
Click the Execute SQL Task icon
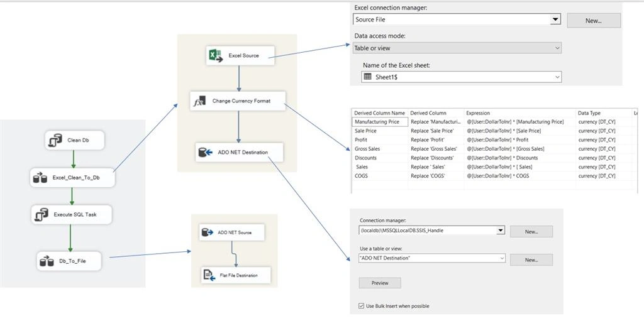(x=42, y=214)
